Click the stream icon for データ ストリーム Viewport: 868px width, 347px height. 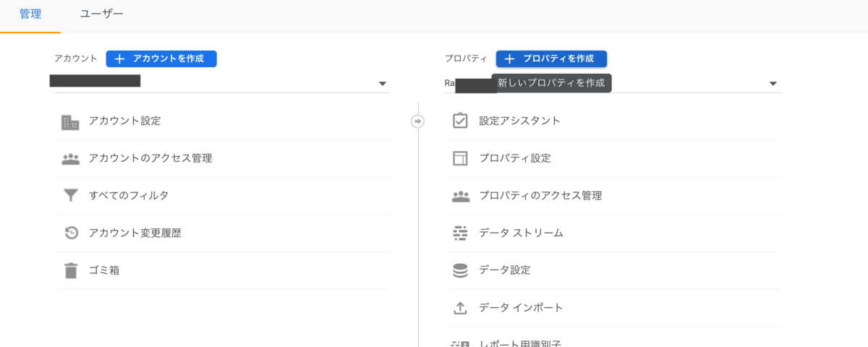pos(460,233)
